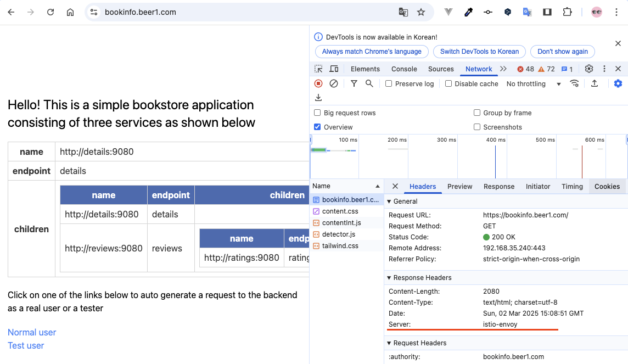Go back with the browser back arrow
628x364 pixels.
[x=11, y=12]
